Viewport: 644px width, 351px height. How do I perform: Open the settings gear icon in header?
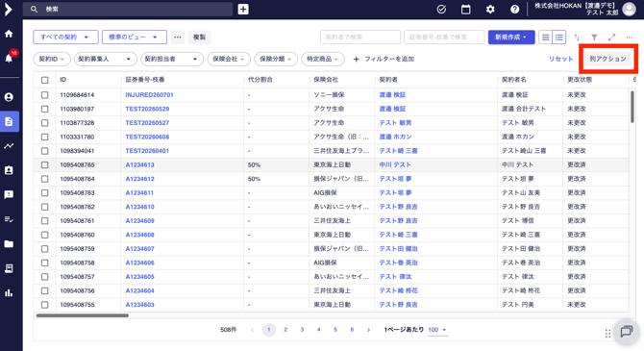coord(490,9)
